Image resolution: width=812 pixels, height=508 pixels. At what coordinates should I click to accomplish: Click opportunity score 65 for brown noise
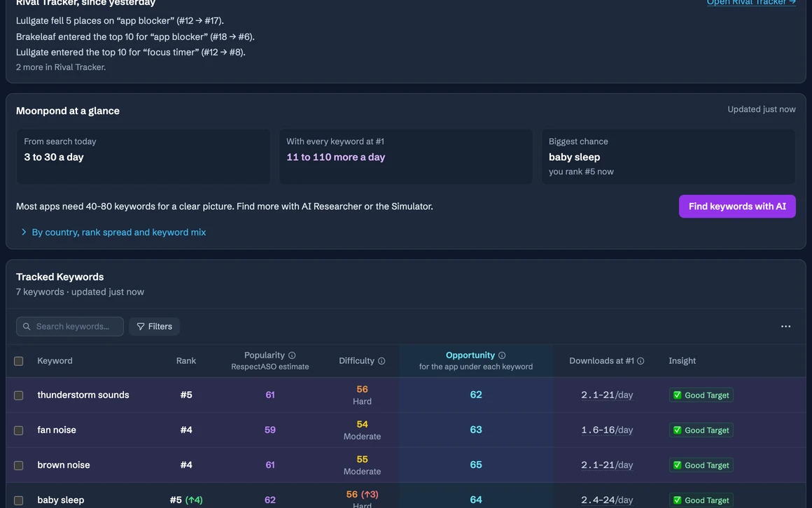[x=476, y=465]
